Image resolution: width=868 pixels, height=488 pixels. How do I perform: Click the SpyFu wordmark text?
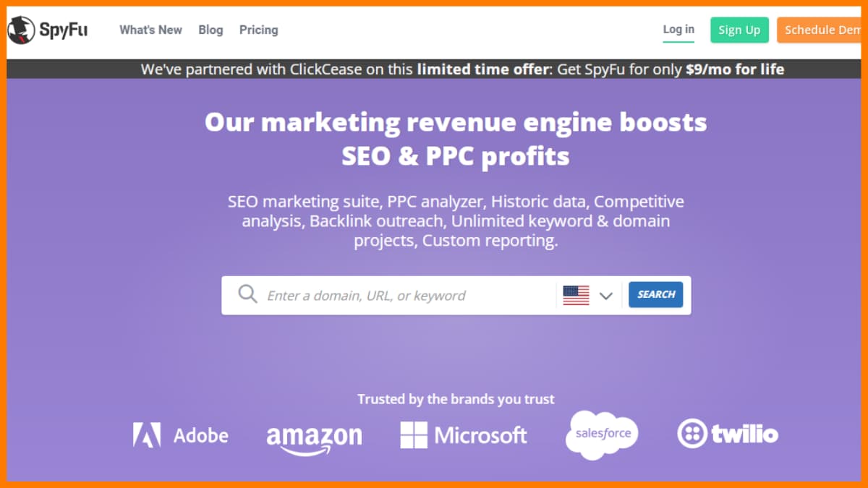(x=64, y=30)
